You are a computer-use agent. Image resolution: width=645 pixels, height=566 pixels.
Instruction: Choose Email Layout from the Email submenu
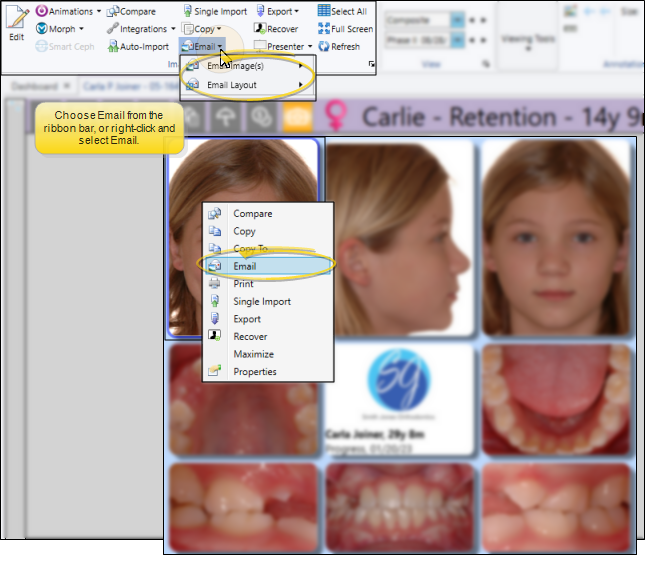coord(231,85)
